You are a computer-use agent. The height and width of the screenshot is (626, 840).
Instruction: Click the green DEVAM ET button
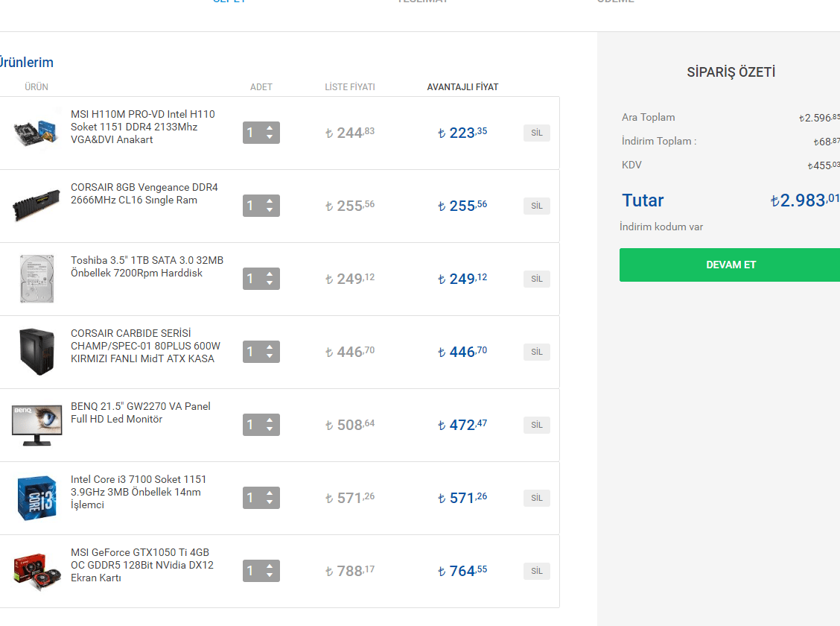tap(731, 265)
